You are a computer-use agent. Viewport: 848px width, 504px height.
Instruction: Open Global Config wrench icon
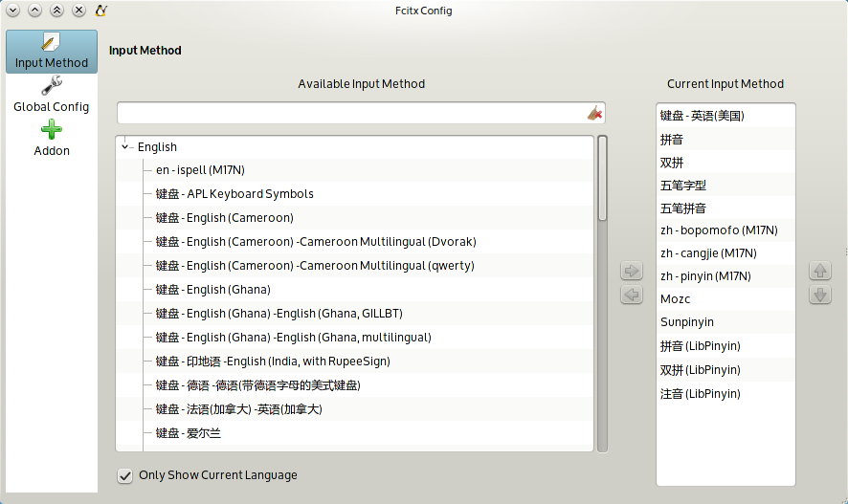click(52, 85)
